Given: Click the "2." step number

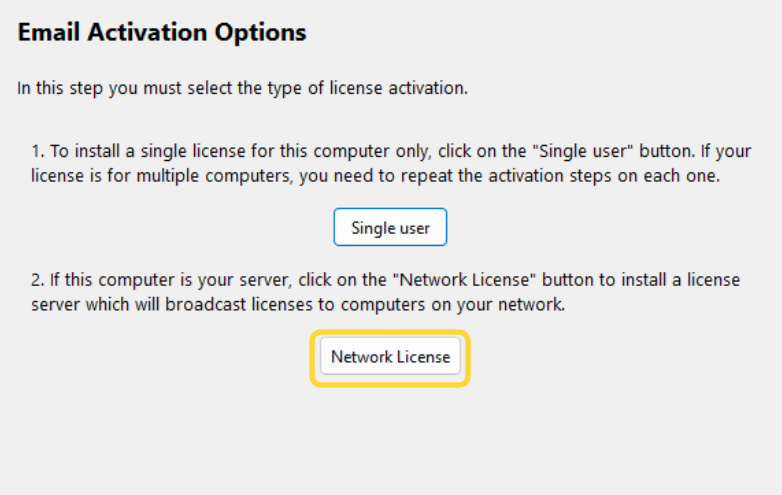Looking at the screenshot, I should click(38, 280).
